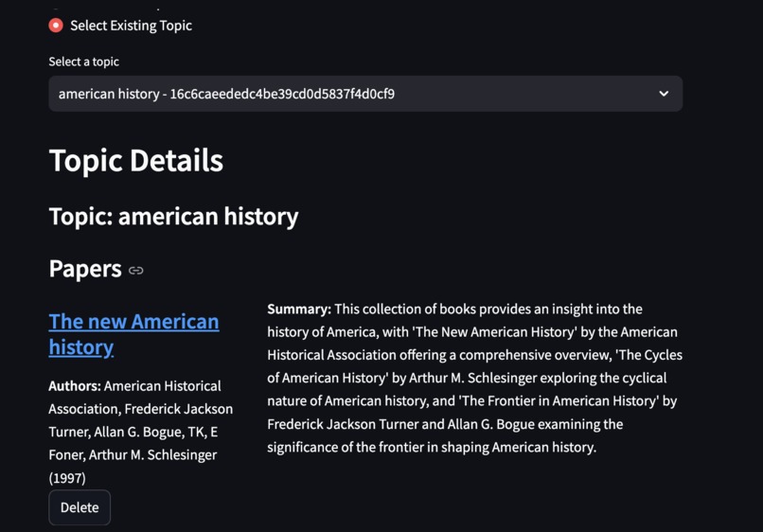Viewport: 763px width, 532px height.
Task: Click the 'Topic: american history' heading
Action: [174, 216]
